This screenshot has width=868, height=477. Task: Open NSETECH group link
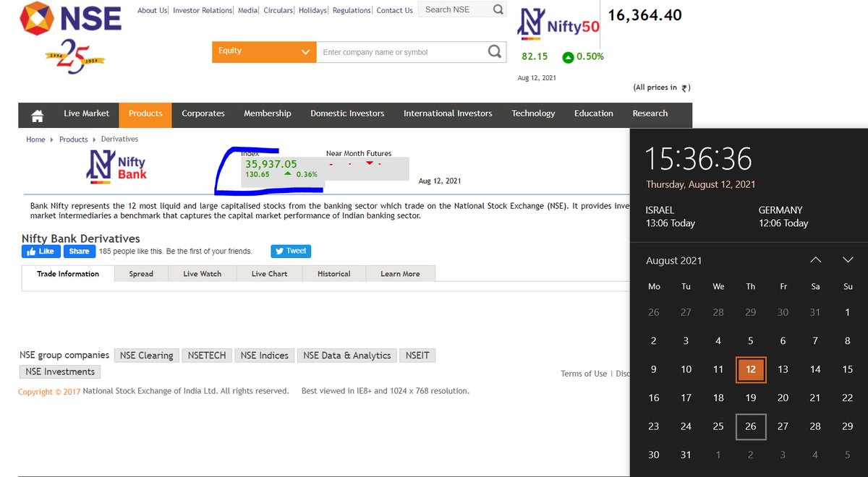(207, 356)
